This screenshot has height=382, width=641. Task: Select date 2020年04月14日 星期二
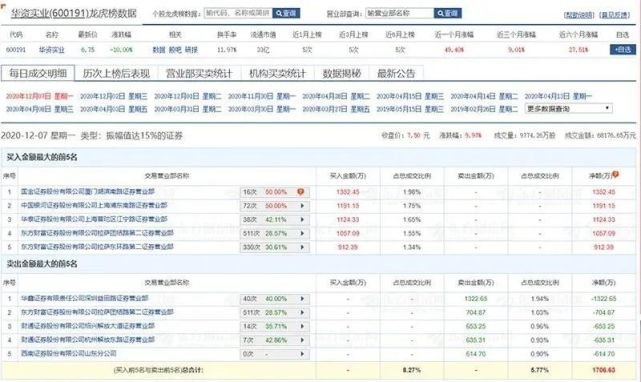coord(484,96)
